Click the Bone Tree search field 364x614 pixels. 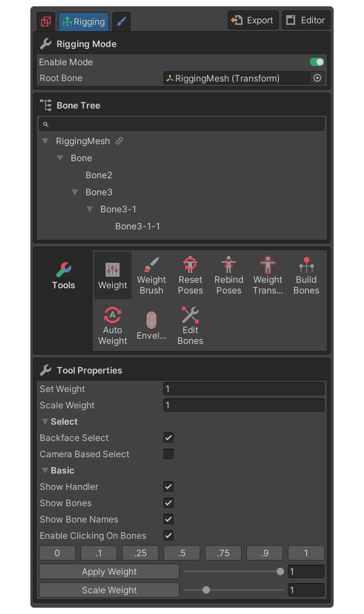click(x=181, y=124)
